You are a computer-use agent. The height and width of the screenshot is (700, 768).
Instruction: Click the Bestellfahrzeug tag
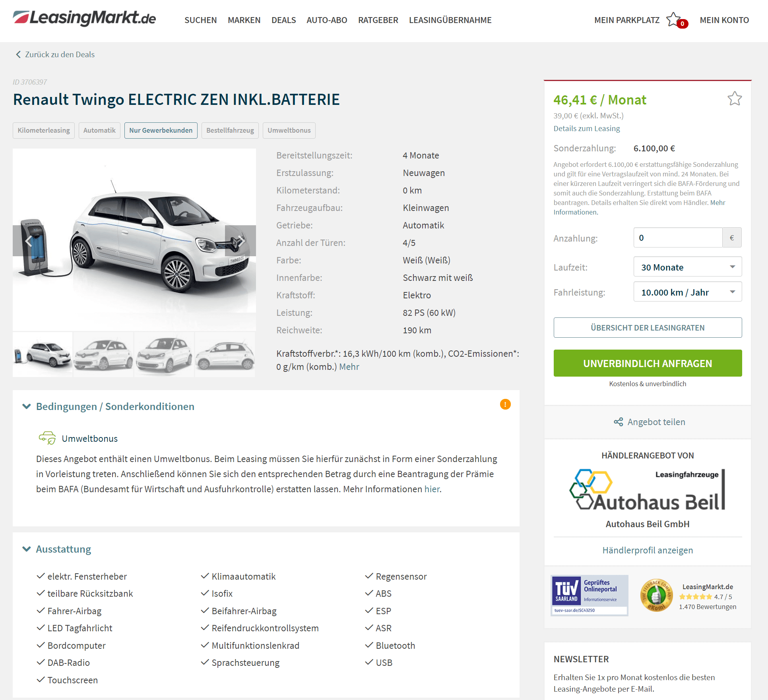click(230, 130)
